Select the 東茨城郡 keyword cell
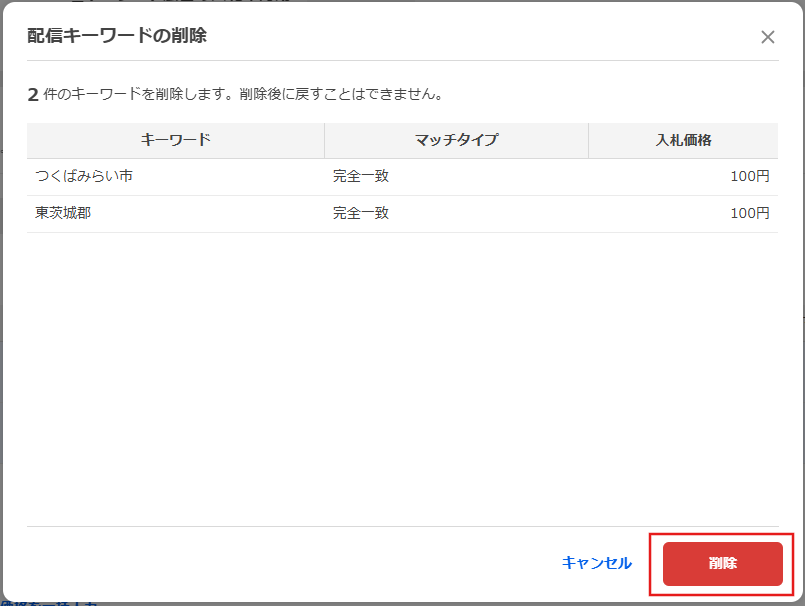 (x=63, y=213)
